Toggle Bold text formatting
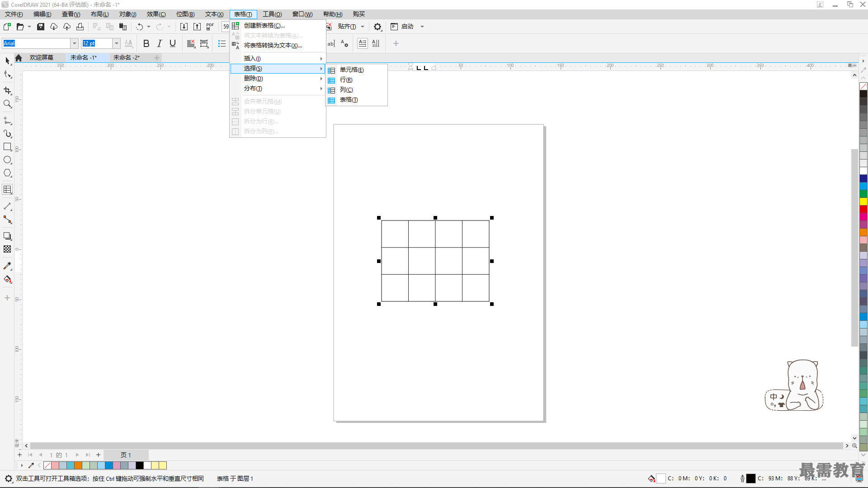The width and height of the screenshot is (868, 488). pyautogui.click(x=146, y=43)
